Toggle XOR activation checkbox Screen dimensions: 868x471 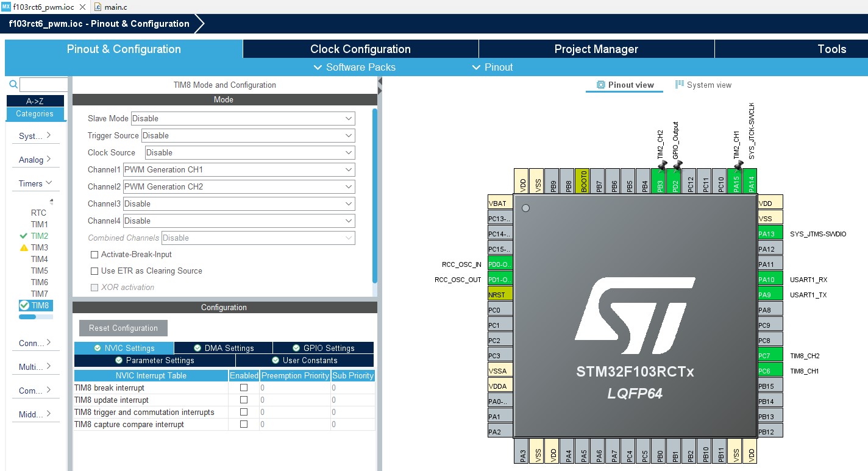coord(94,287)
